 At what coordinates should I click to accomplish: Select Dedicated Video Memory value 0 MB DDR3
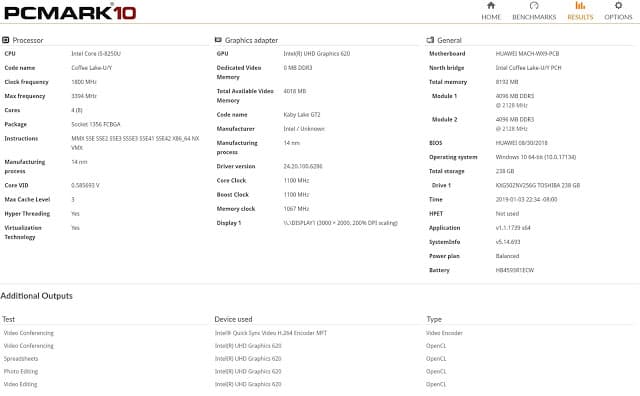pos(298,68)
